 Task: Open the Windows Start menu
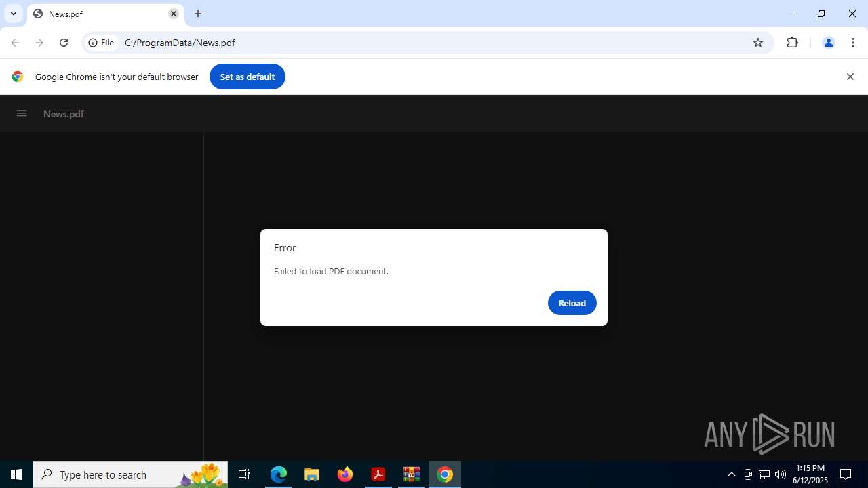click(16, 474)
